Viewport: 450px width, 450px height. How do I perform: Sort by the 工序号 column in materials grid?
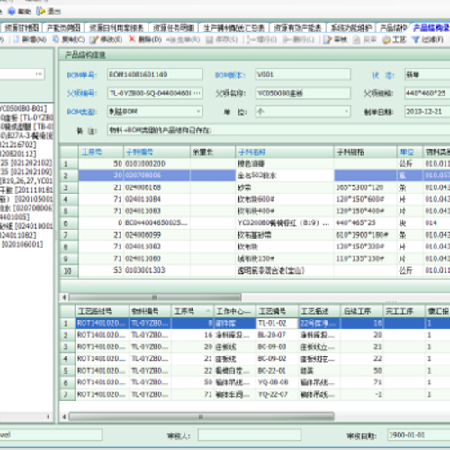tap(101, 152)
